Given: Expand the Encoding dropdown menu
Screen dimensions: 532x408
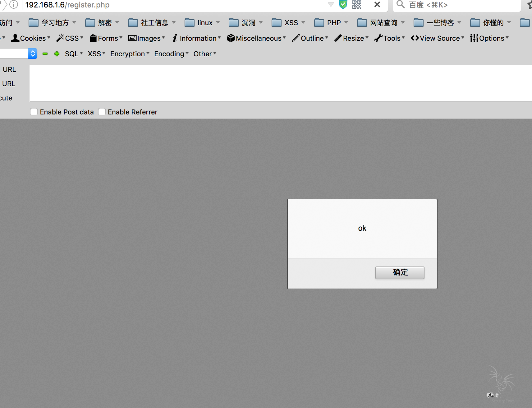Looking at the screenshot, I should click(x=171, y=54).
